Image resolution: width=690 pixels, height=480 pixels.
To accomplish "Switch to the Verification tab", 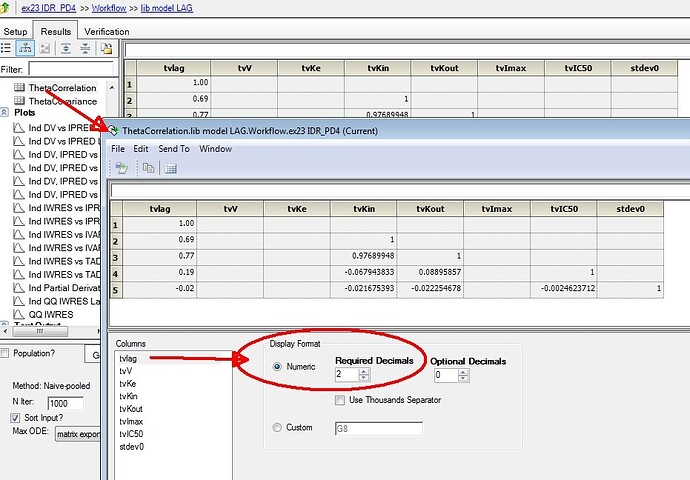I will [107, 32].
